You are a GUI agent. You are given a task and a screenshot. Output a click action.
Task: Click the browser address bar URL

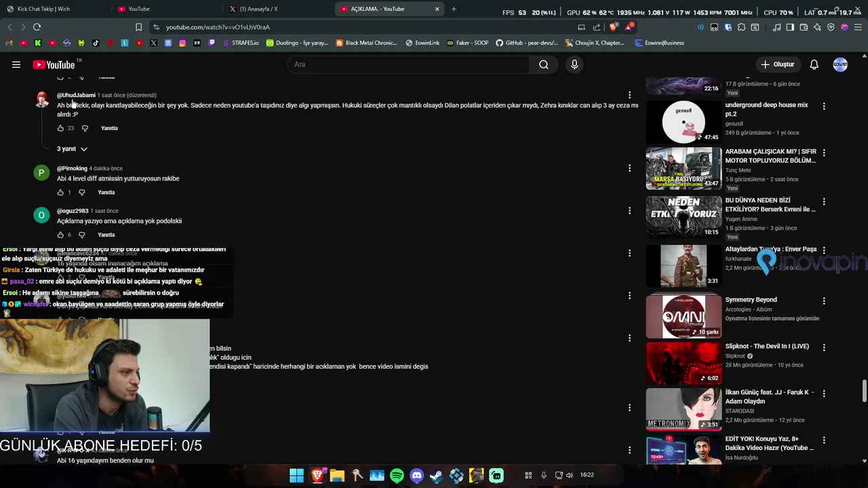point(218,27)
